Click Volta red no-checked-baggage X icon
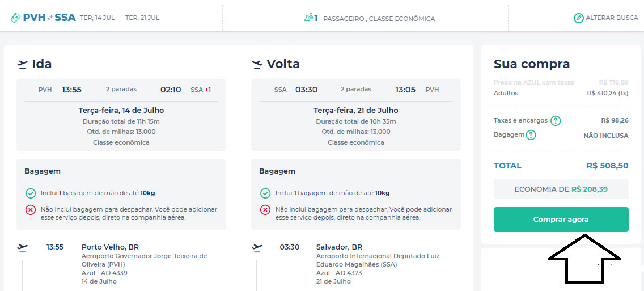Image resolution: width=644 pixels, height=291 pixels. 265,210
